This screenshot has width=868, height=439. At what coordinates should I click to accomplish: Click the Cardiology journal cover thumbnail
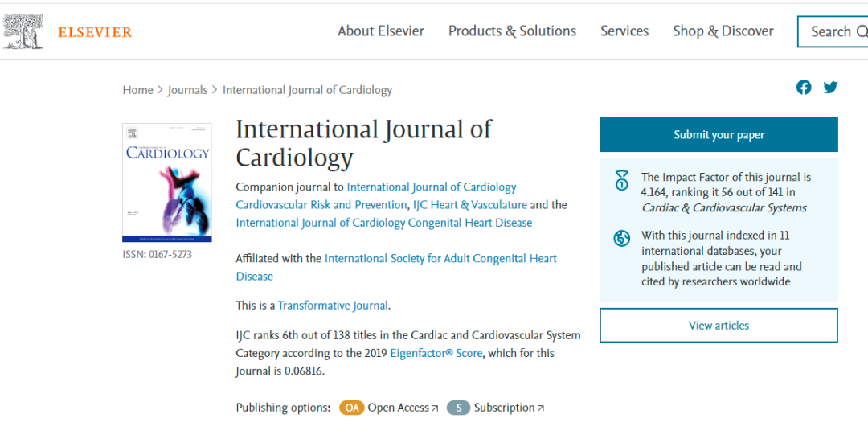click(x=167, y=183)
